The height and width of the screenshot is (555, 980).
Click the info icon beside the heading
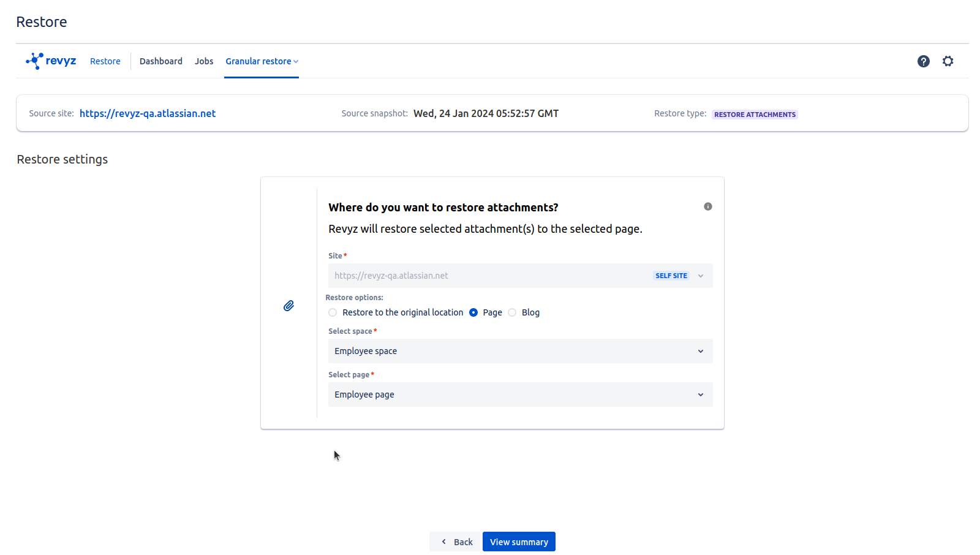pos(707,206)
